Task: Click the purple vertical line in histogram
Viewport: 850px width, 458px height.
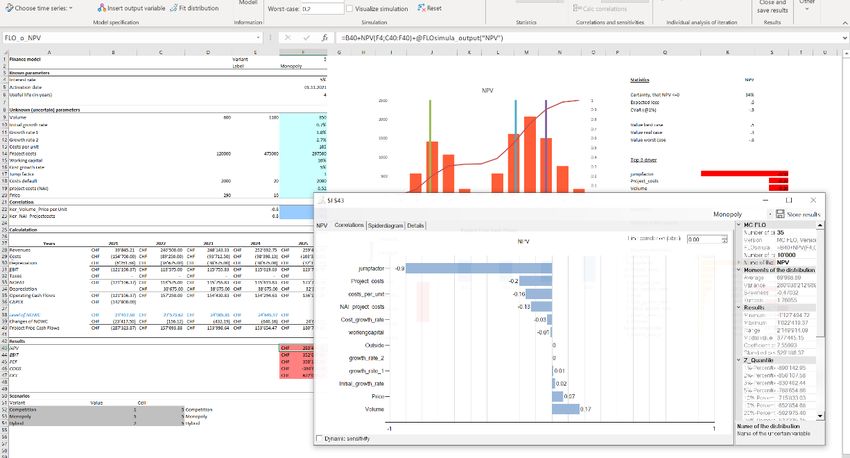Action: tap(546, 146)
